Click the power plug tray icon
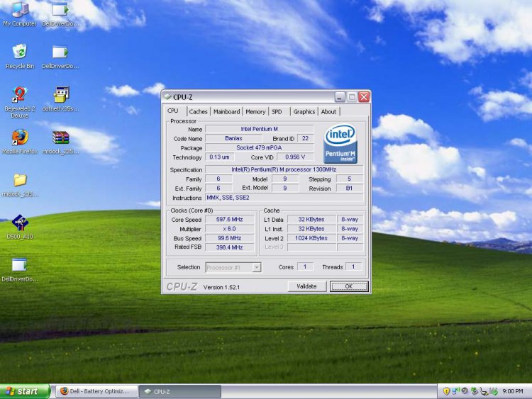Image resolution: width=532 pixels, height=399 pixels. (484, 391)
